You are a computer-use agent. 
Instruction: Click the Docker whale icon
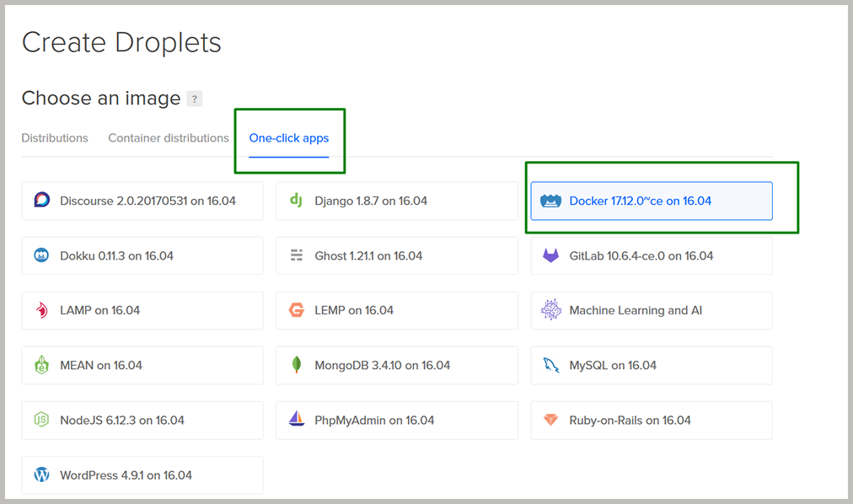coord(551,201)
